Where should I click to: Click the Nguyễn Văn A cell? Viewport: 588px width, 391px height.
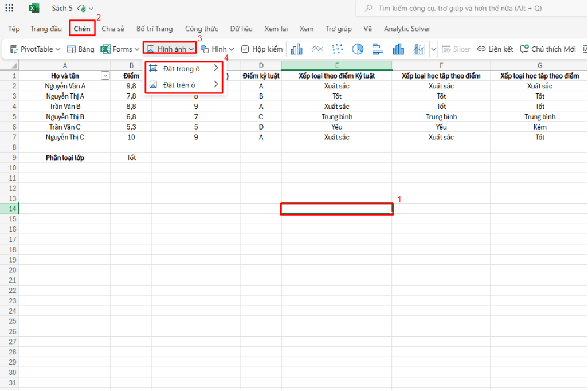pos(65,86)
